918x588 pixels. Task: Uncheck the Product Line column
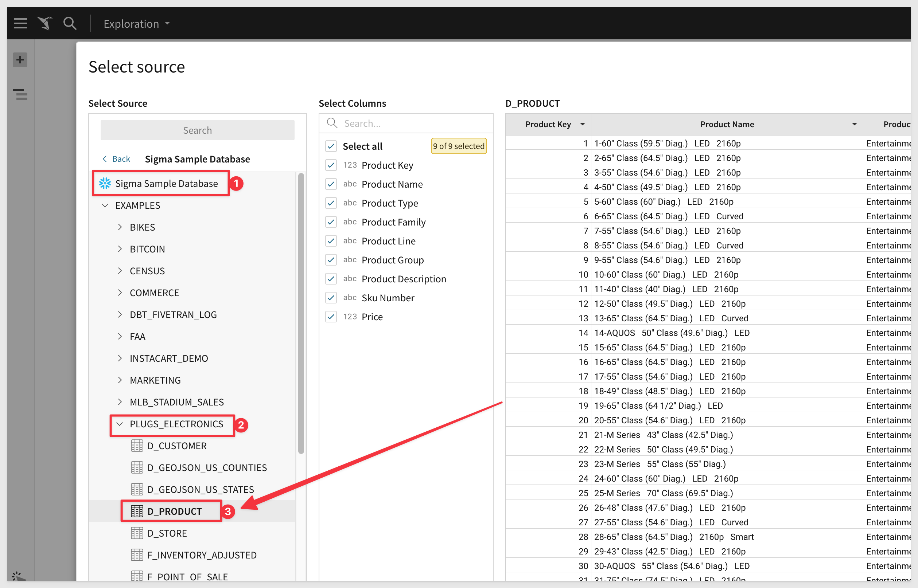click(331, 241)
